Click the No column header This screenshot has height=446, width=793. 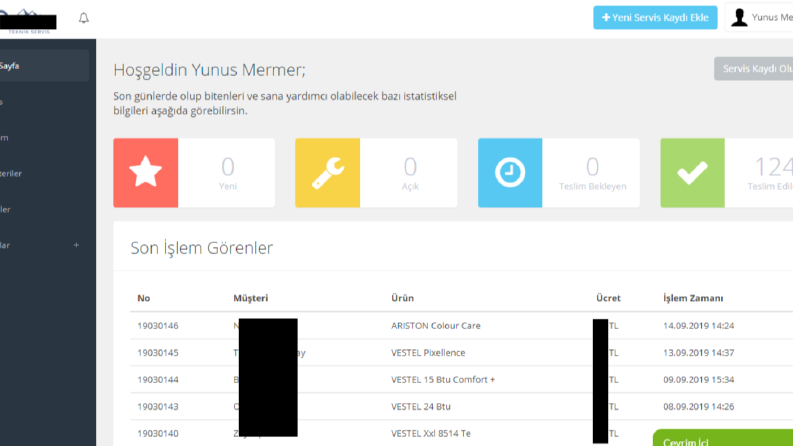[x=144, y=298]
